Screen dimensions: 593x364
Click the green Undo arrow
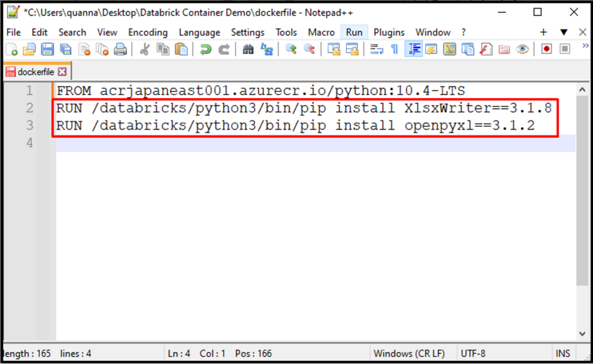[x=205, y=50]
